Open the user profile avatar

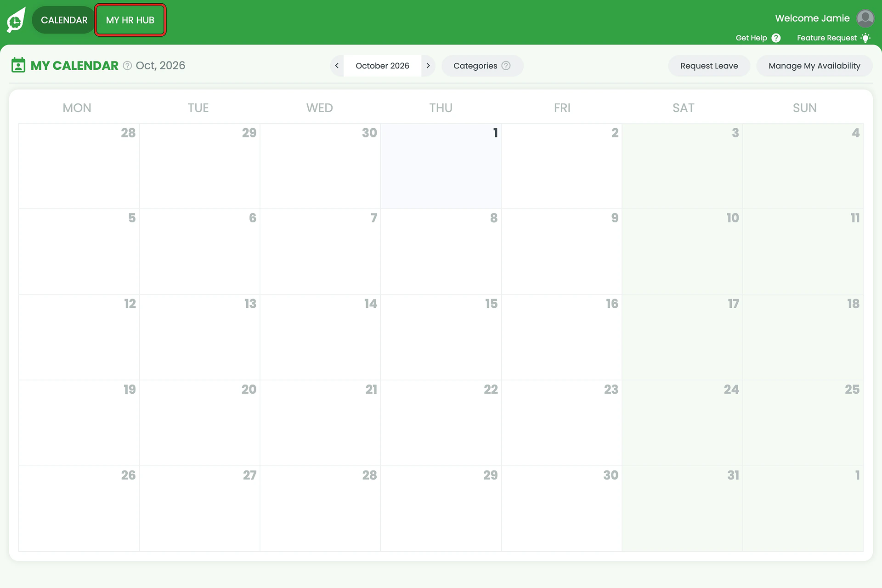[x=865, y=18]
